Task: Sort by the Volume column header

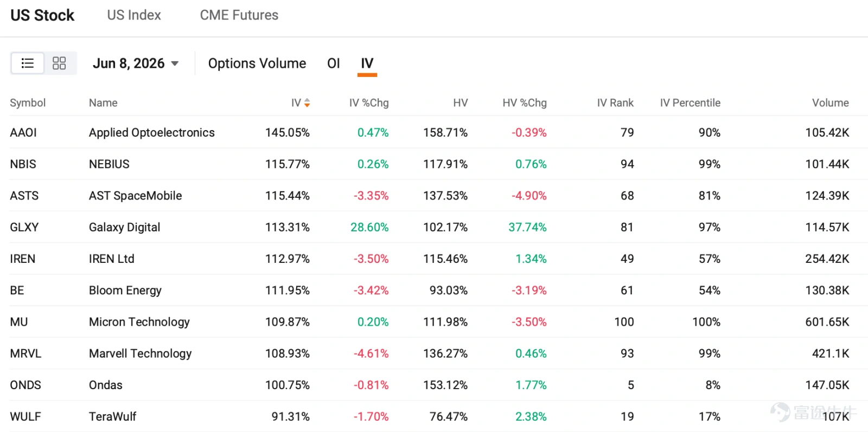Action: click(x=831, y=103)
